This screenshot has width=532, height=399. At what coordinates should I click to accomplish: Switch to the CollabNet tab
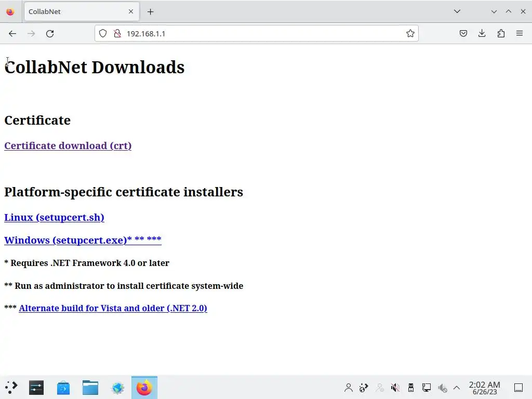82,11
